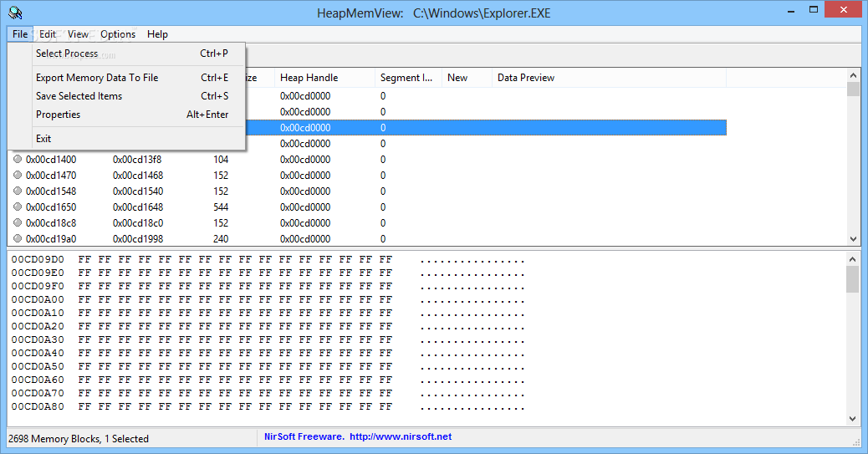
Task: Maximize the HeapMemView window
Action: [x=813, y=10]
